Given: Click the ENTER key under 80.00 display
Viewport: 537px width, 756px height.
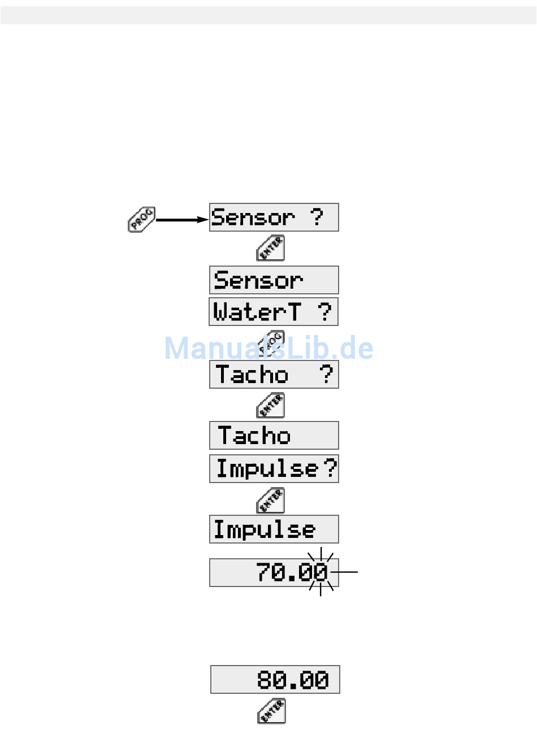Looking at the screenshot, I should (272, 711).
